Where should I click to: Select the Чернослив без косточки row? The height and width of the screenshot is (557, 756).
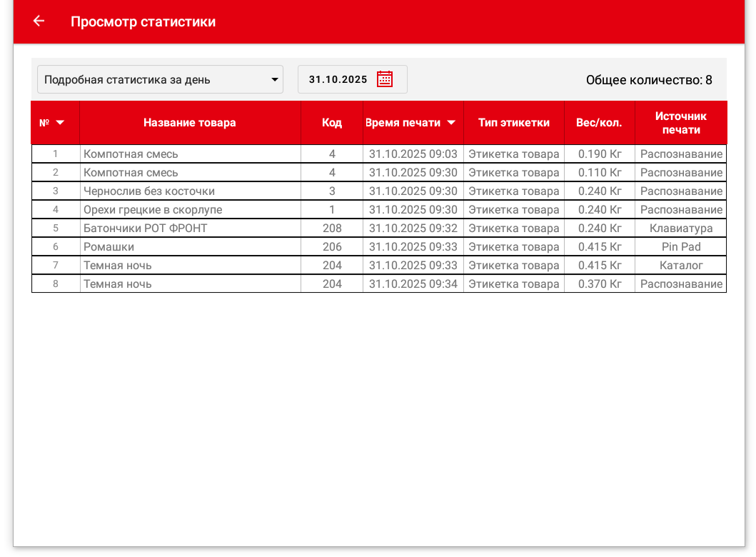tap(149, 191)
